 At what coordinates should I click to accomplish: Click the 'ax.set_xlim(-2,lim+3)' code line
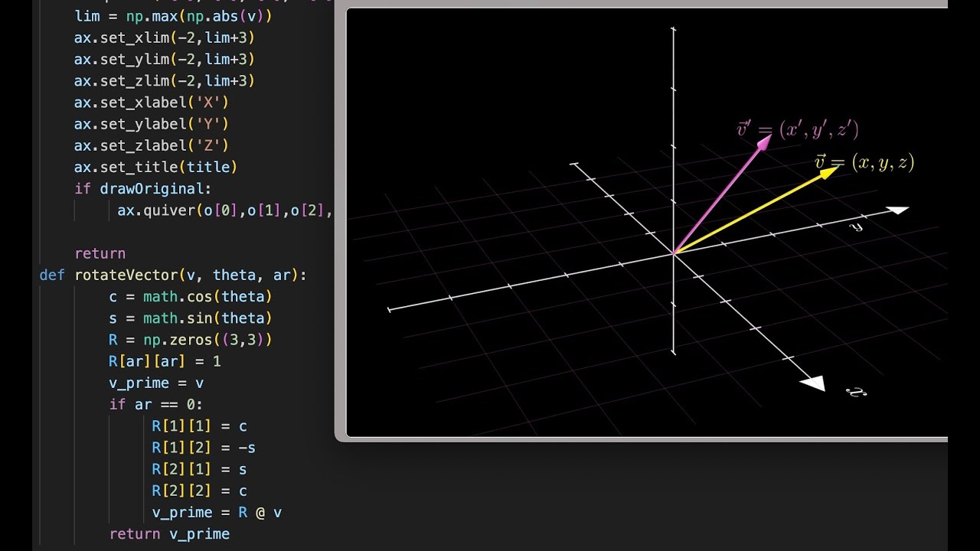(x=165, y=37)
